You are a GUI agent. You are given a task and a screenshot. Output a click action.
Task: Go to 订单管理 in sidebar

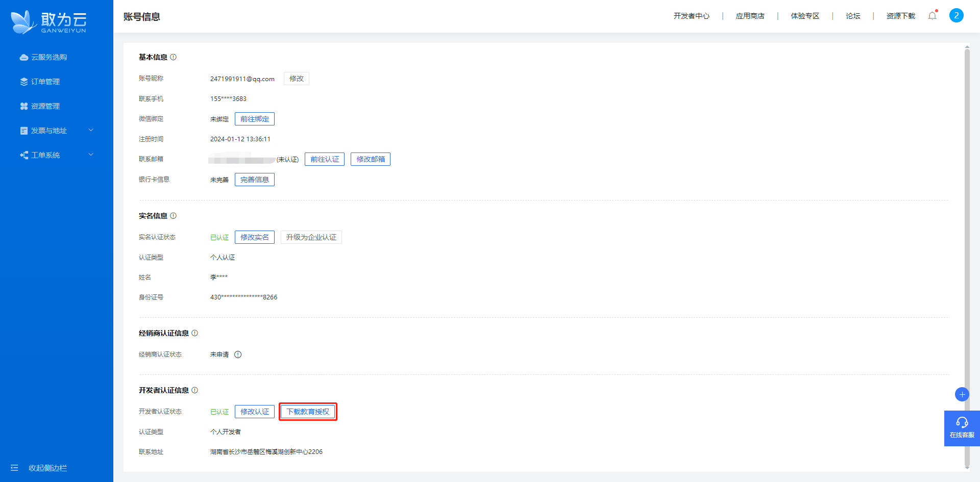coord(45,82)
